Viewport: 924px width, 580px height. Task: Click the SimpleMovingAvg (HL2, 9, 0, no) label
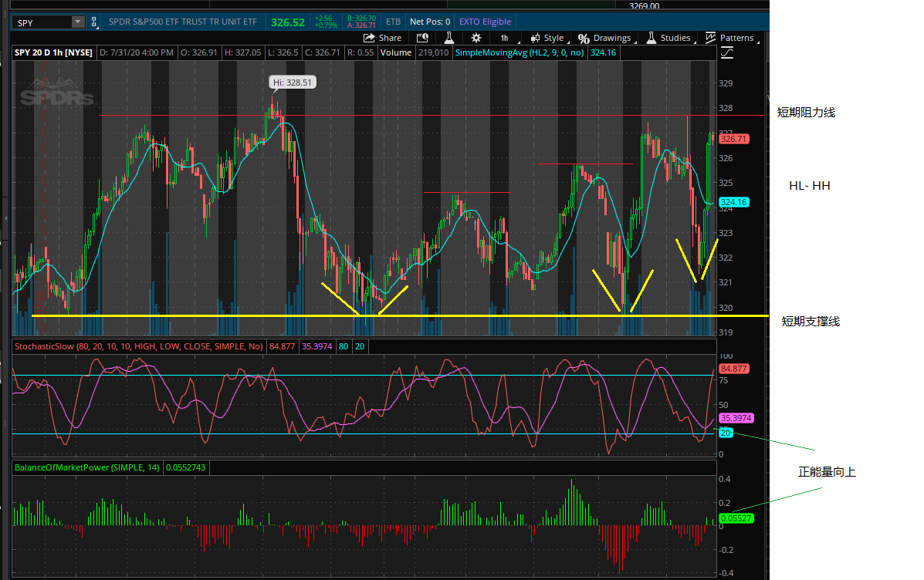tap(520, 52)
